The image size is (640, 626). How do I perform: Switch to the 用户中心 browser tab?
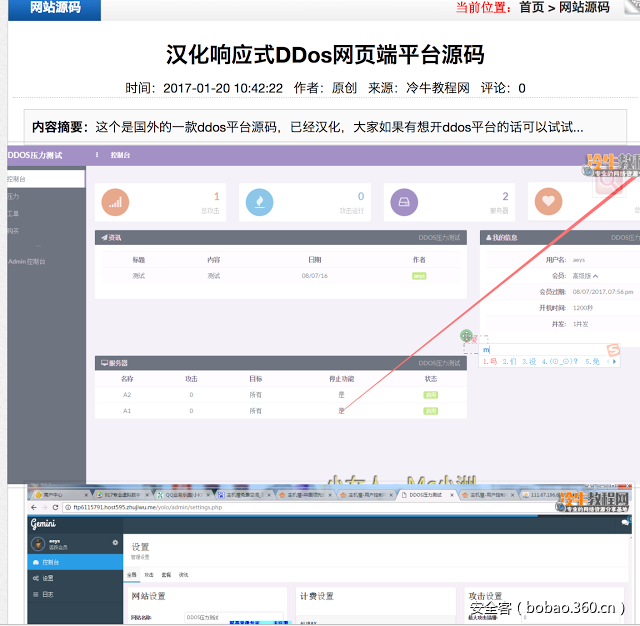click(60, 495)
